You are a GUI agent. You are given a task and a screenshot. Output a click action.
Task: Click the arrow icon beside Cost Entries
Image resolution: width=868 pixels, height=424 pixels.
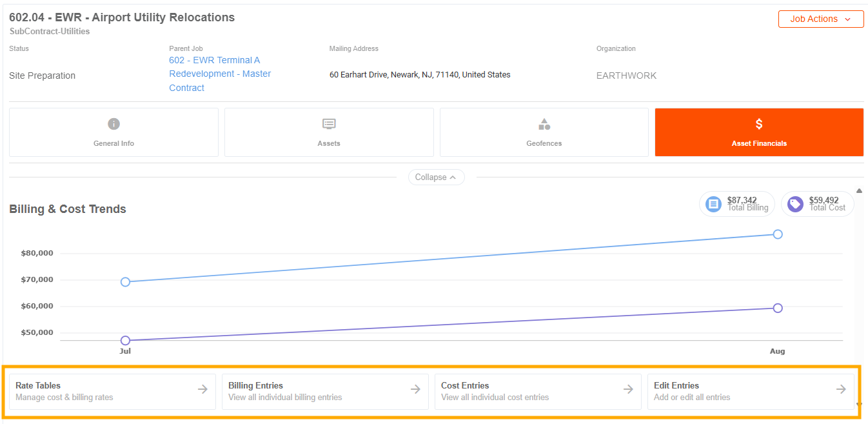(628, 389)
